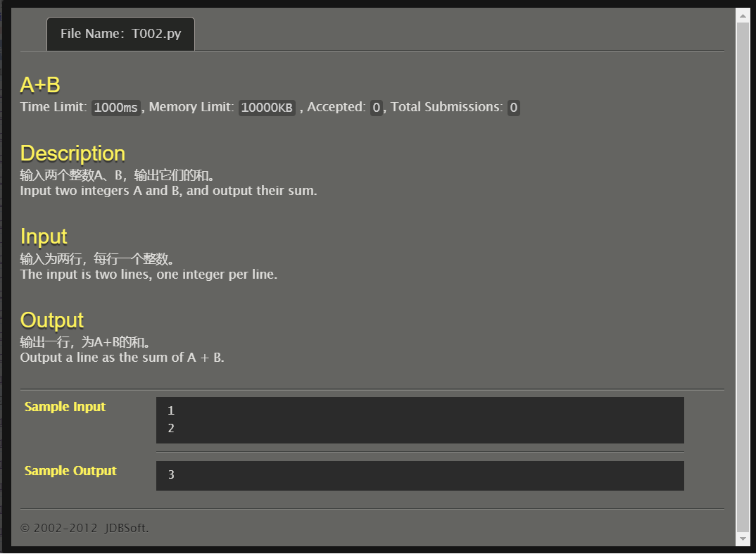The image size is (756, 554).
Task: Click the Total Submissions count value
Action: 512,107
